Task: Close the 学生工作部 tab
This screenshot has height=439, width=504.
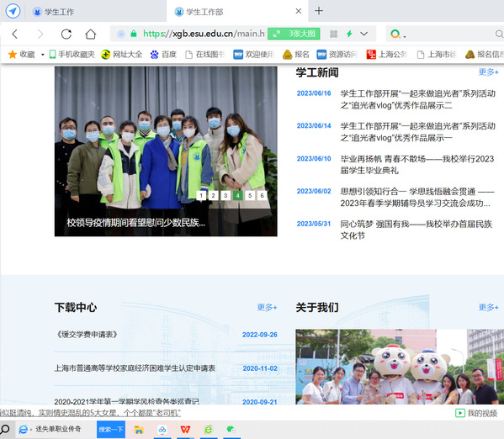Action: [299, 11]
